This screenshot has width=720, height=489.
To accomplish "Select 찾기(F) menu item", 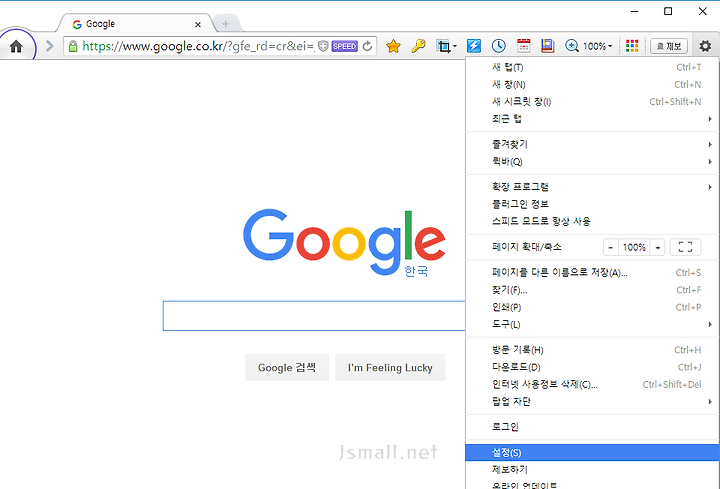I will point(592,290).
